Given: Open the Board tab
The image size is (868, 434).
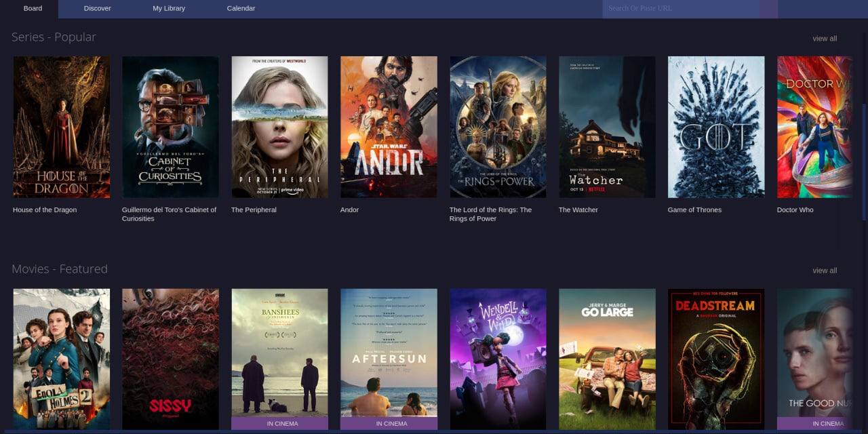Looking at the screenshot, I should tap(33, 8).
